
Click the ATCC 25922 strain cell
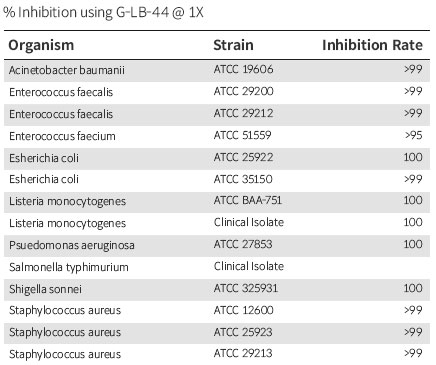tap(243, 157)
